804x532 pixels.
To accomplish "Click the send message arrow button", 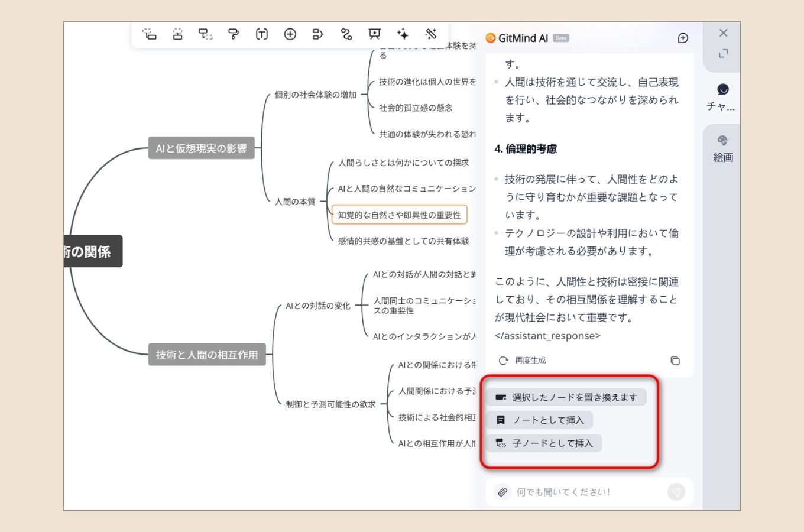I will point(676,492).
